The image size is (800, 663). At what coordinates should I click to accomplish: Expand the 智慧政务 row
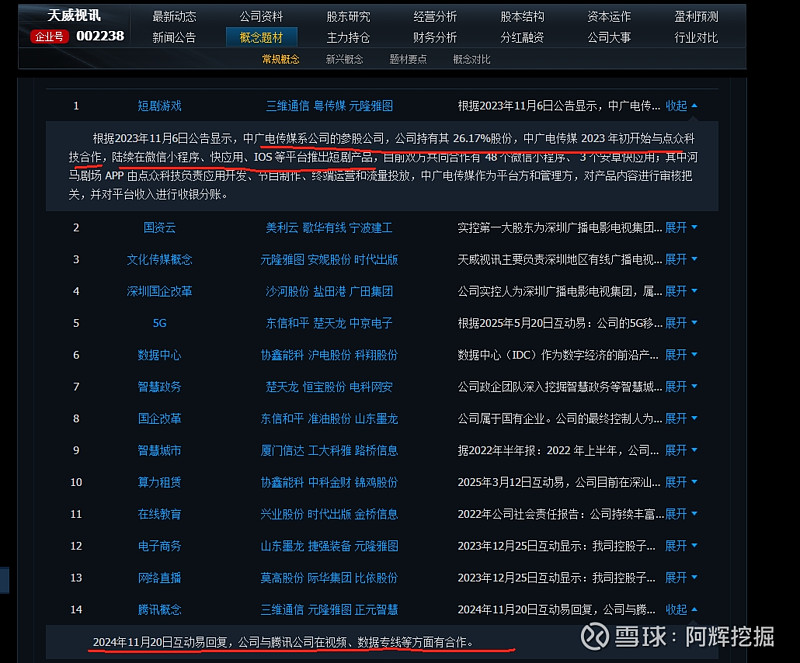[681, 387]
